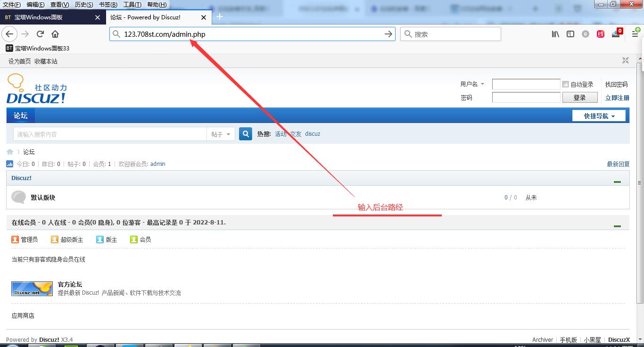This screenshot has height=347, width=644.
Task: Click the 活动 hot search link
Action: pos(281,134)
